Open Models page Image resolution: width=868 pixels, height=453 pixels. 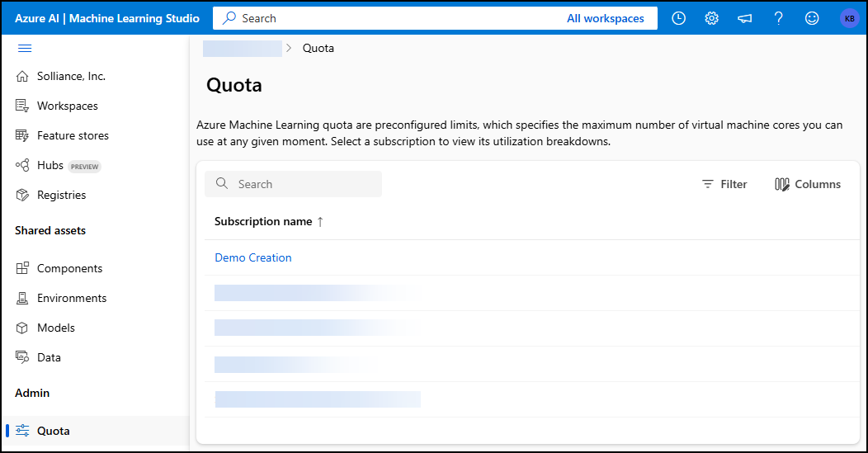click(x=55, y=328)
